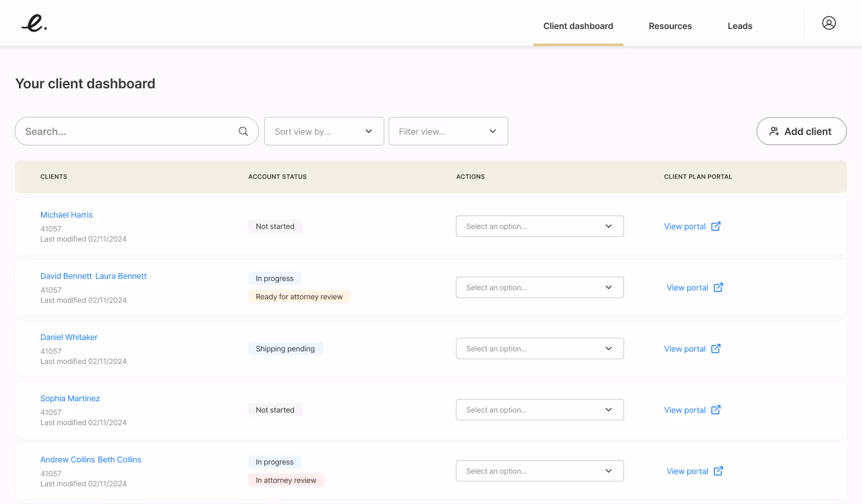Open the Sort view by dropdown

324,131
